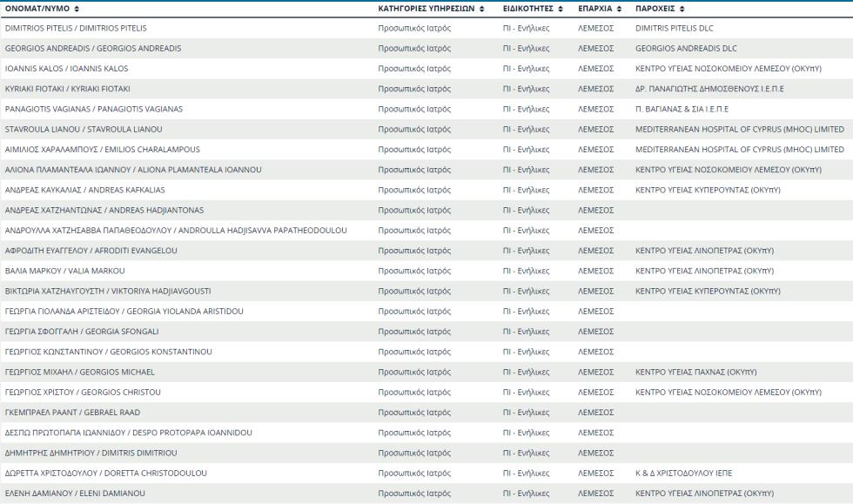This screenshot has width=853, height=504.
Task: Click ΛΕΜΕΣΟΣ in KYRIAKI FIOTAKI row
Action: click(595, 89)
